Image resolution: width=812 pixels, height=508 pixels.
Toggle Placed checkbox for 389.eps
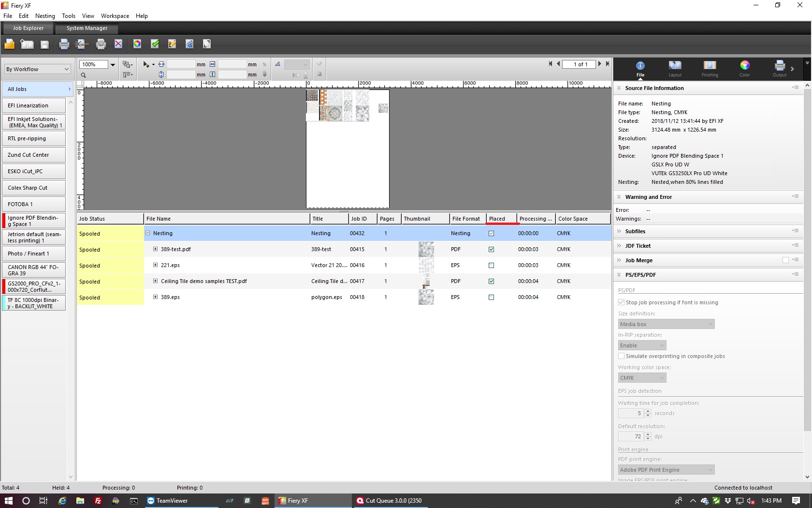491,298
